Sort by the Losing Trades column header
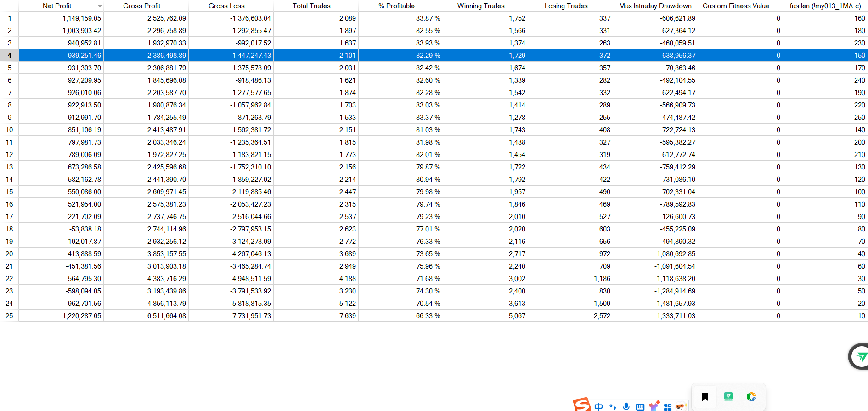The height and width of the screenshot is (411, 868). coord(566,6)
